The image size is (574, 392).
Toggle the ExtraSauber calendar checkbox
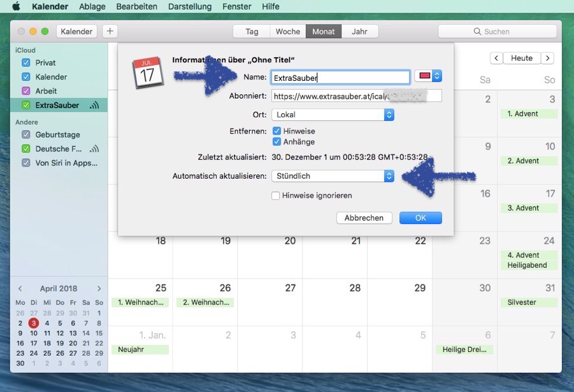tap(26, 105)
